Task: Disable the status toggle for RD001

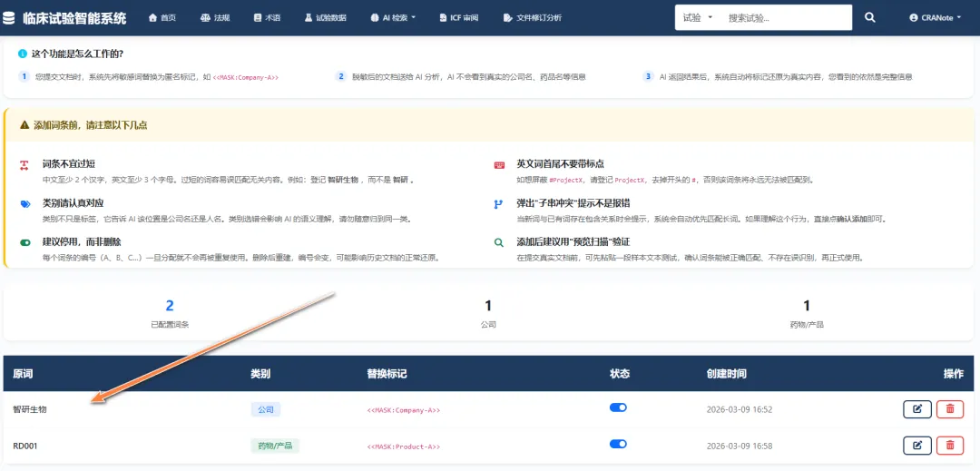Action: pyautogui.click(x=618, y=444)
